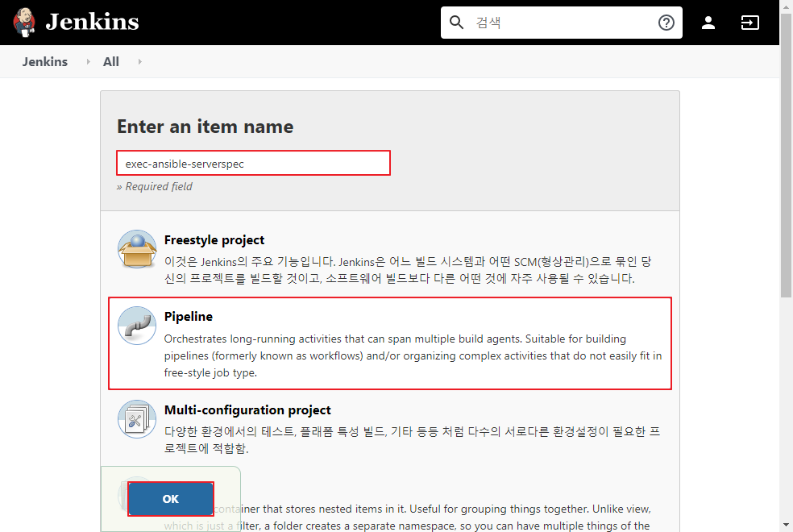Expand the Jenkins breadcrumb arrow
The image size is (793, 532).
[x=88, y=62]
